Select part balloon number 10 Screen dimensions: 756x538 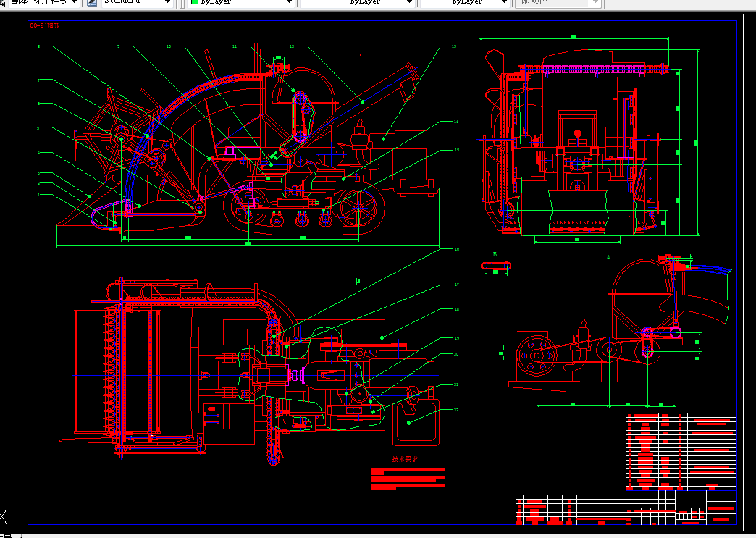[169, 46]
